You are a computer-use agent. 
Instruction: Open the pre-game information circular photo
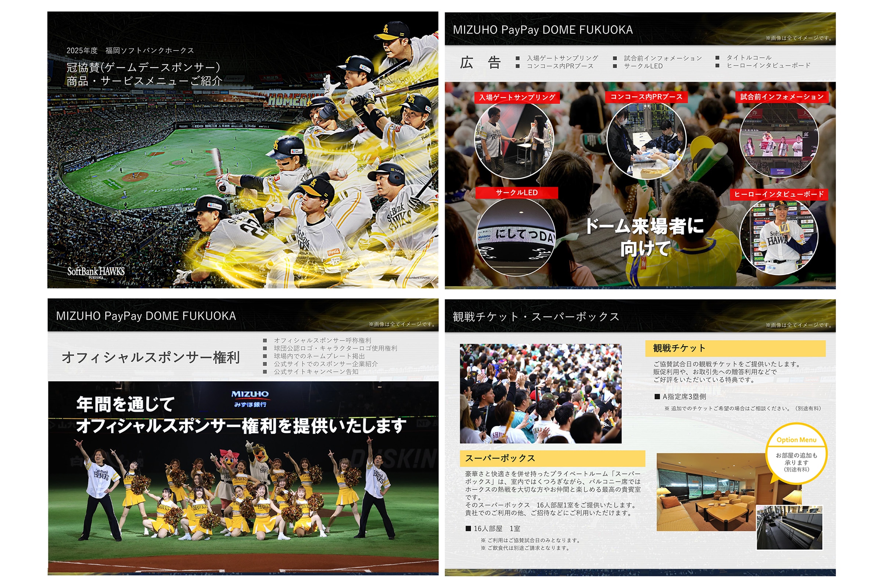(x=779, y=140)
